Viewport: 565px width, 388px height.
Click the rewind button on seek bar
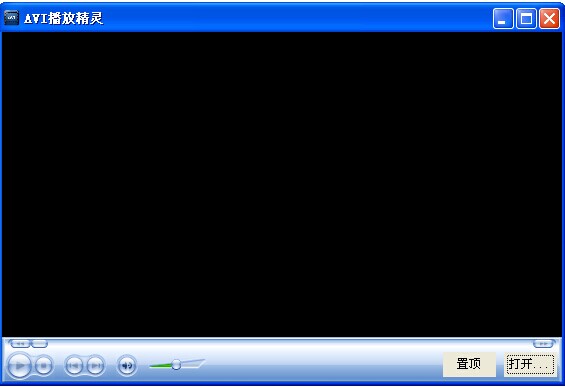pos(20,344)
